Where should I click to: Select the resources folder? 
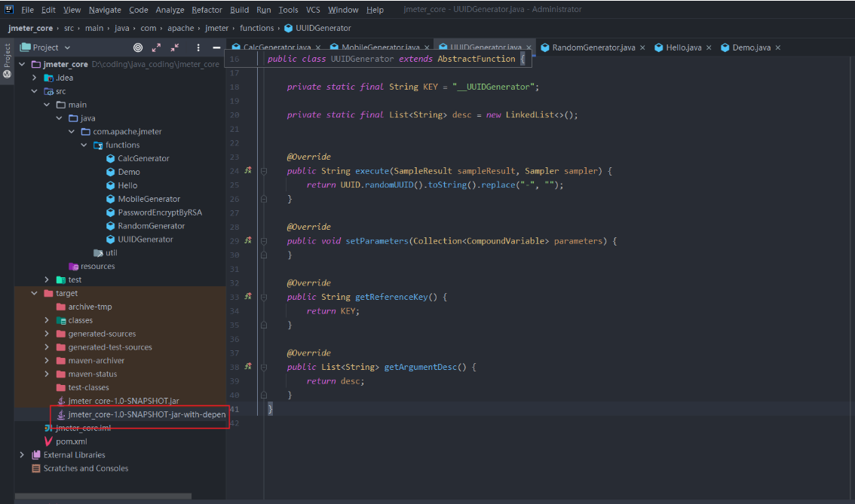click(x=97, y=267)
